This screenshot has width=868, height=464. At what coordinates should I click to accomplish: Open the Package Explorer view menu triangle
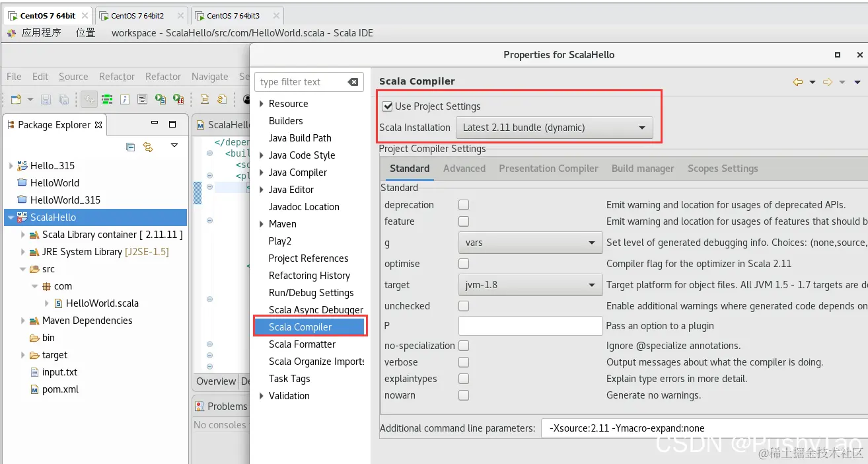pyautogui.click(x=174, y=145)
